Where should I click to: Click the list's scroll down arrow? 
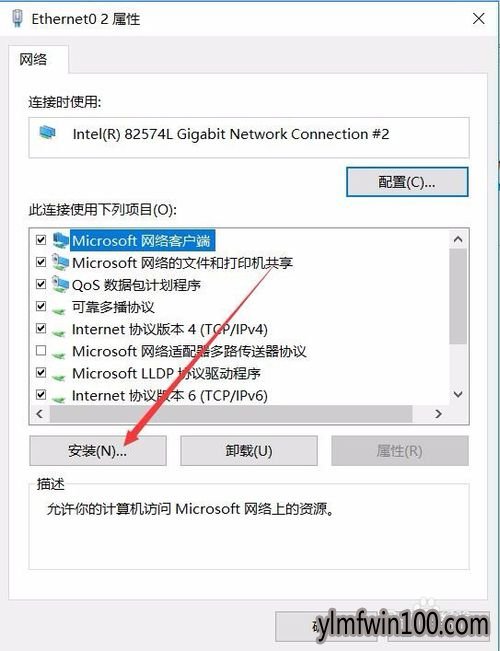tap(458, 394)
